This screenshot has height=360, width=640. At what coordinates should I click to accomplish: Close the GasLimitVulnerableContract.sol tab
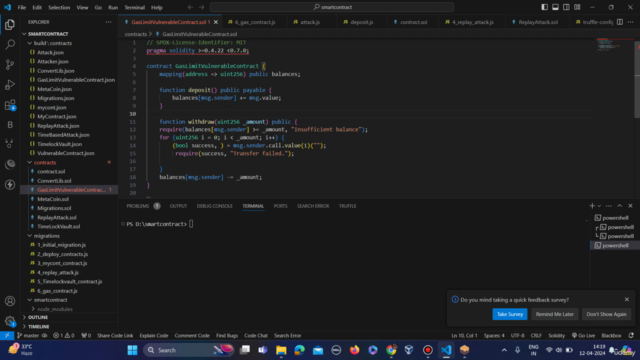(216, 22)
